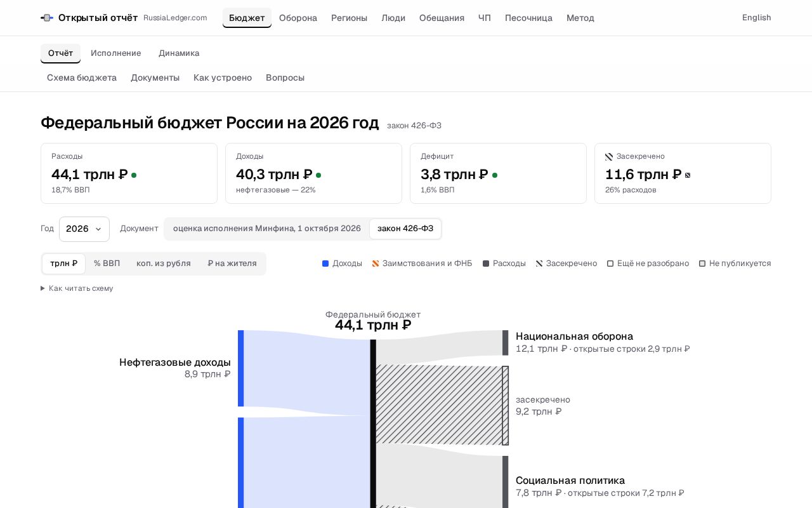Click the hatched Засекречено legend swatch
This screenshot has width=812, height=508.
pos(539,264)
